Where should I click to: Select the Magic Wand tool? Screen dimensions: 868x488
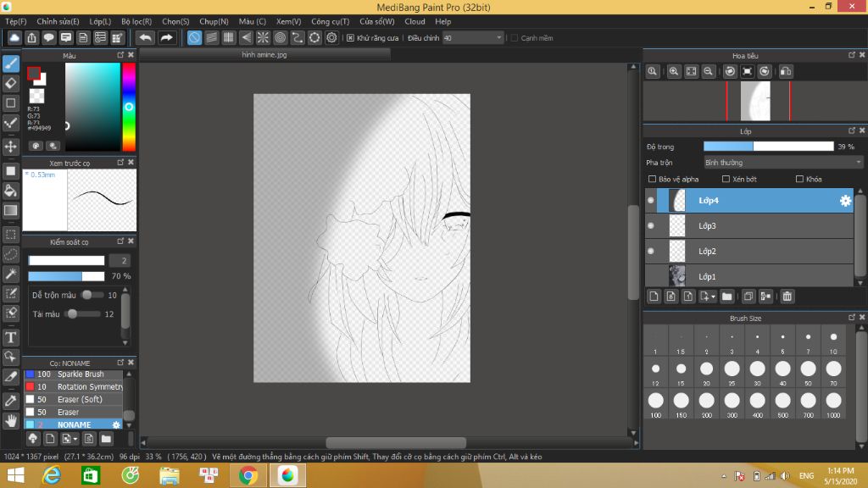click(x=11, y=274)
